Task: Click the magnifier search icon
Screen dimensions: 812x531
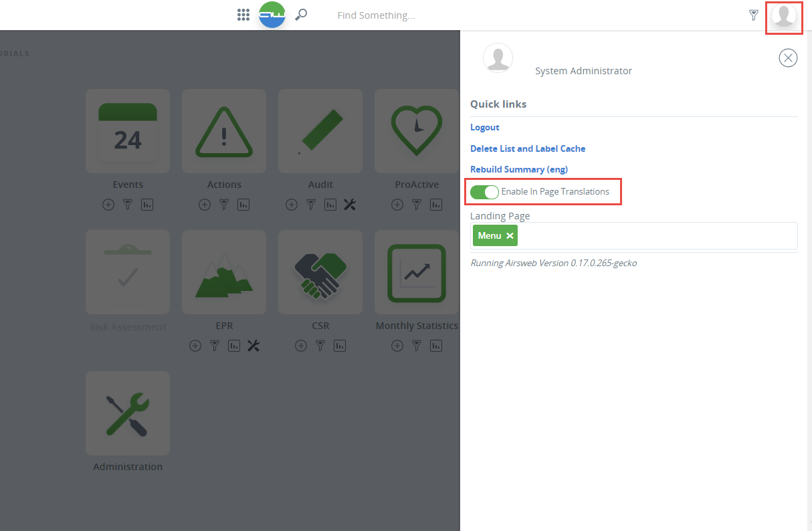Action: click(x=302, y=15)
